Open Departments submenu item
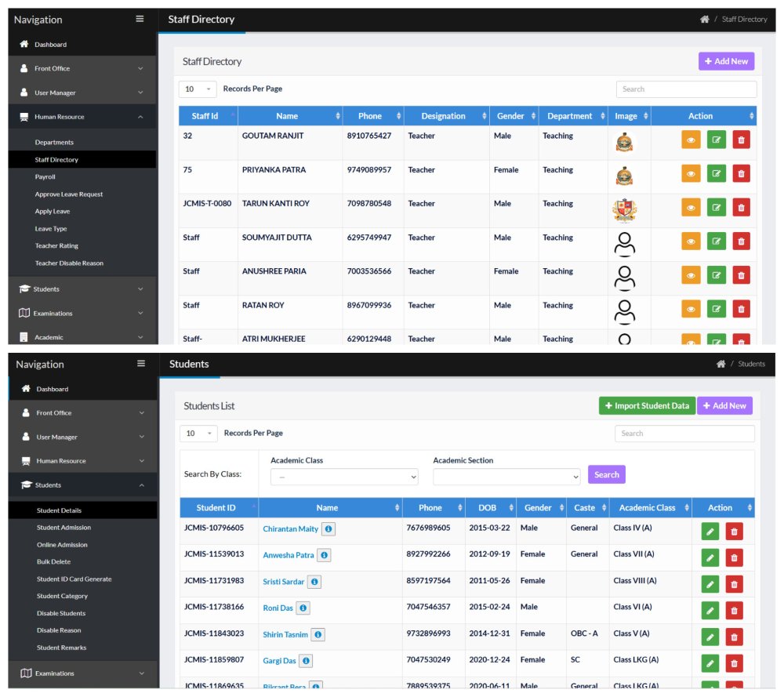 pos(54,143)
